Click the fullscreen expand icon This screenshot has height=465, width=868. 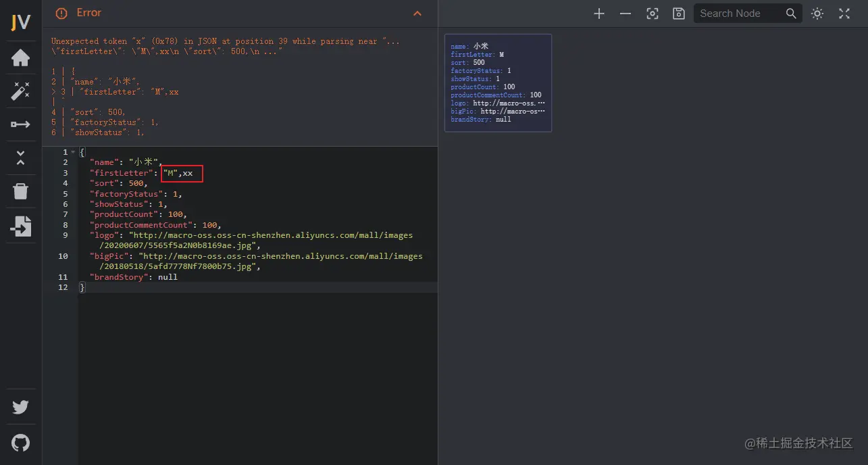coord(844,14)
